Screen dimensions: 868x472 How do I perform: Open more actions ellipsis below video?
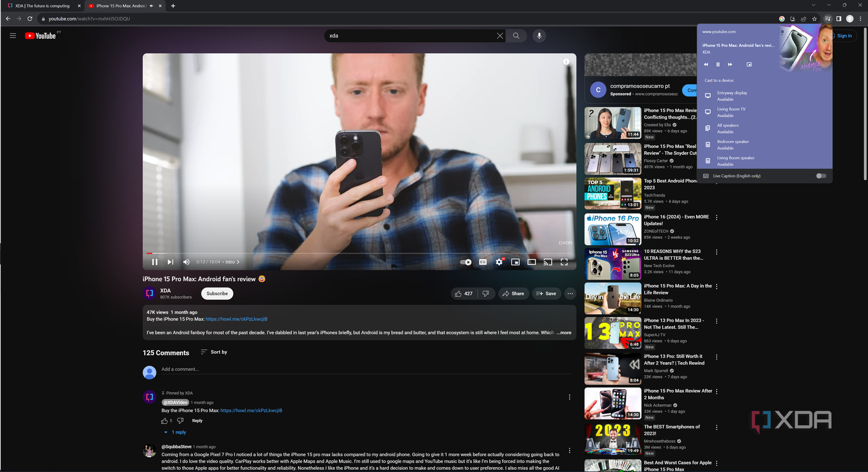(x=570, y=294)
